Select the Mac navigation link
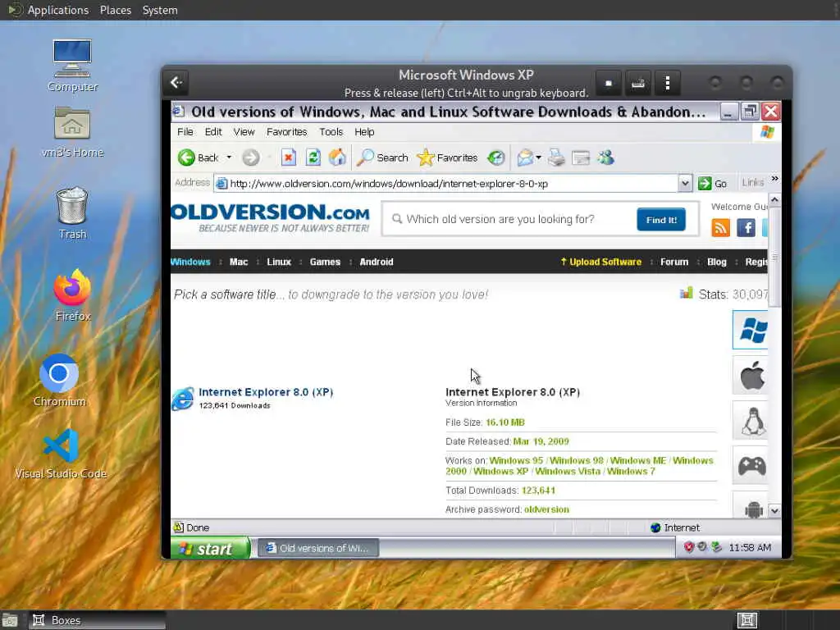The width and height of the screenshot is (840, 630). click(x=239, y=262)
